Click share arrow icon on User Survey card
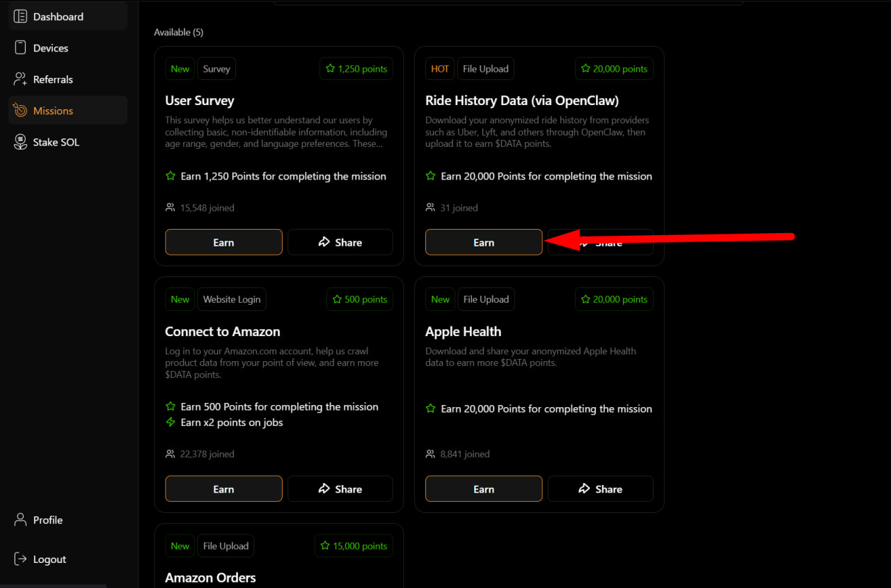 pos(324,242)
